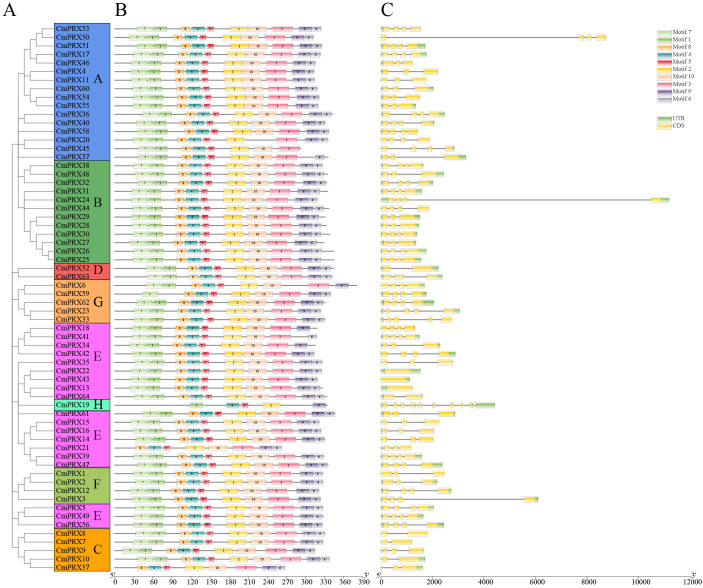Click the Motif 5 red legend swatch

(x=664, y=61)
